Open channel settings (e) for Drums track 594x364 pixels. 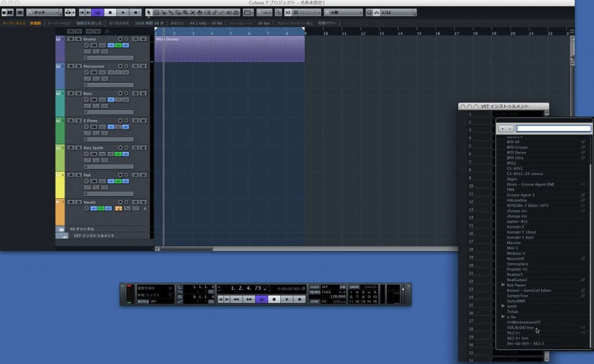[86, 45]
